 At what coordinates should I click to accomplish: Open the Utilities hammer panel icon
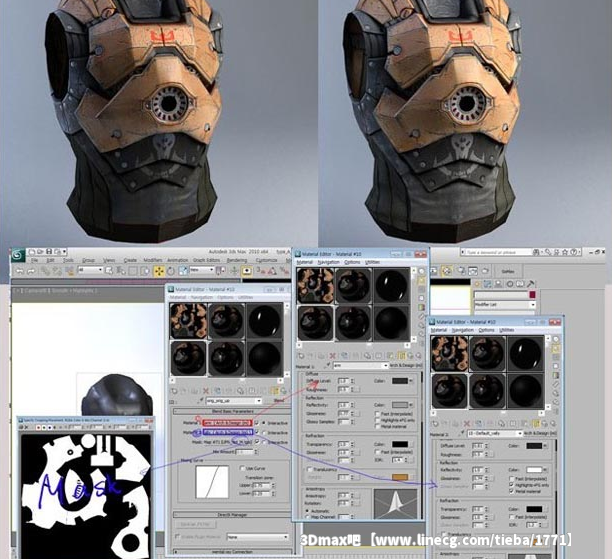point(531,285)
